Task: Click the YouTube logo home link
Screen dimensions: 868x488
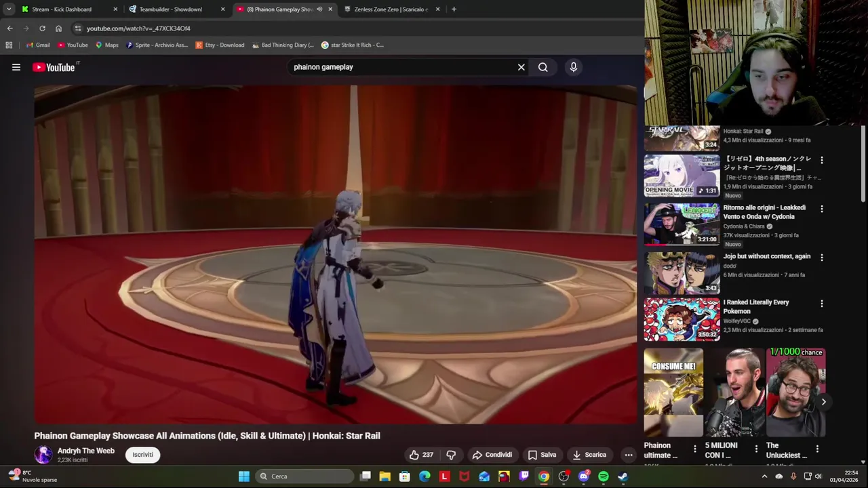Action: (54, 67)
